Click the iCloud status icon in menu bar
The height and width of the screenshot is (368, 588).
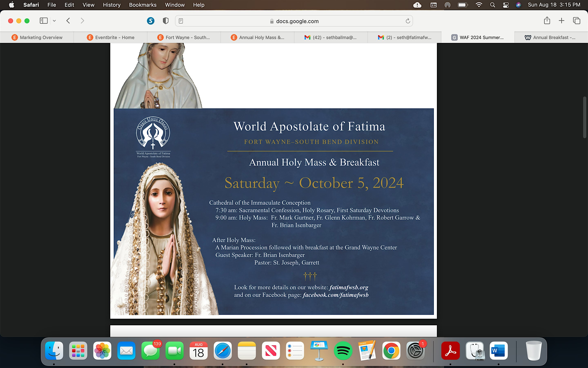[x=417, y=5]
